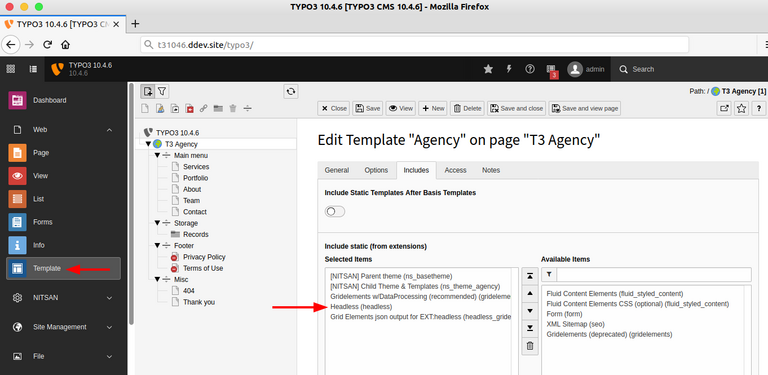
Task: Collapse the Misc tree node
Action: [x=157, y=279]
